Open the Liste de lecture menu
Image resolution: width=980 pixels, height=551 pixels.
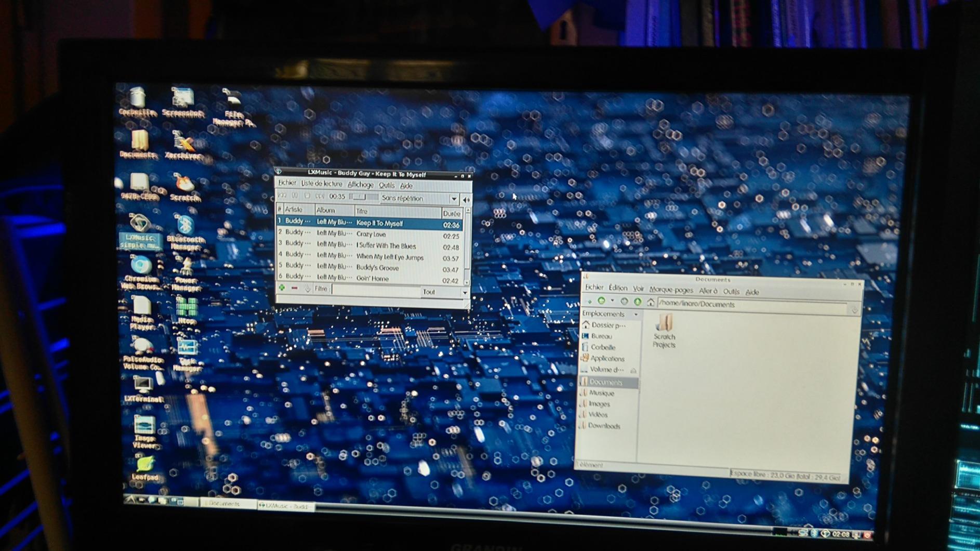coord(321,183)
